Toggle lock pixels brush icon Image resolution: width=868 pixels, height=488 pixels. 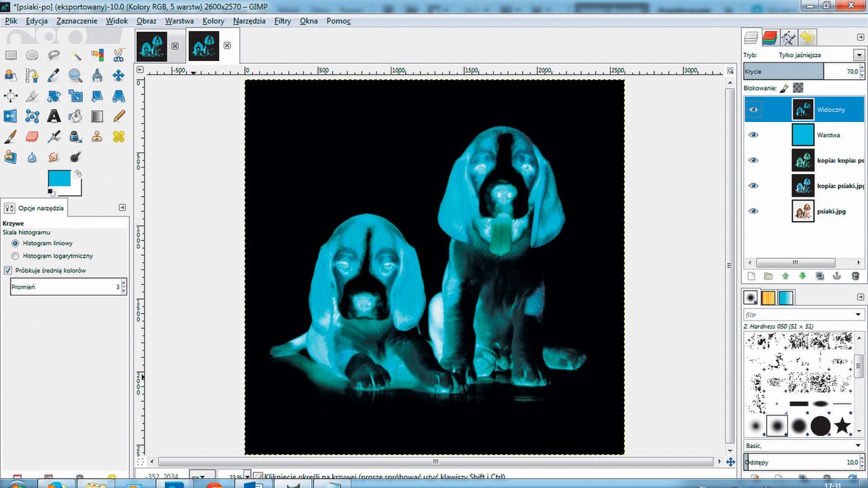(x=784, y=88)
